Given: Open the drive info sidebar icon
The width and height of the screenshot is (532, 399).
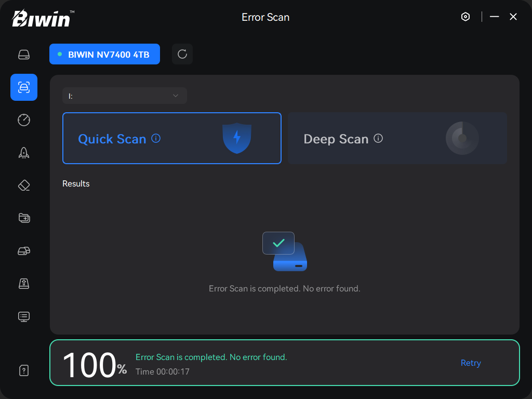Looking at the screenshot, I should (x=24, y=55).
